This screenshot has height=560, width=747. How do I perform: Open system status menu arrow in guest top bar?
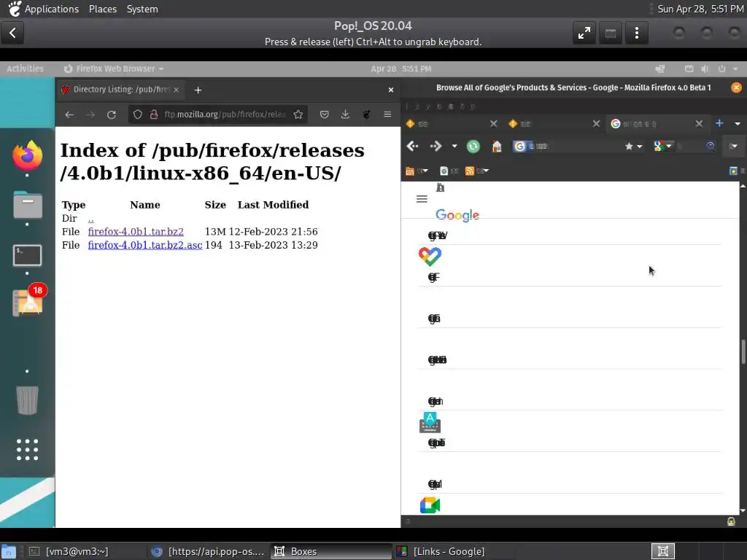coord(735,69)
